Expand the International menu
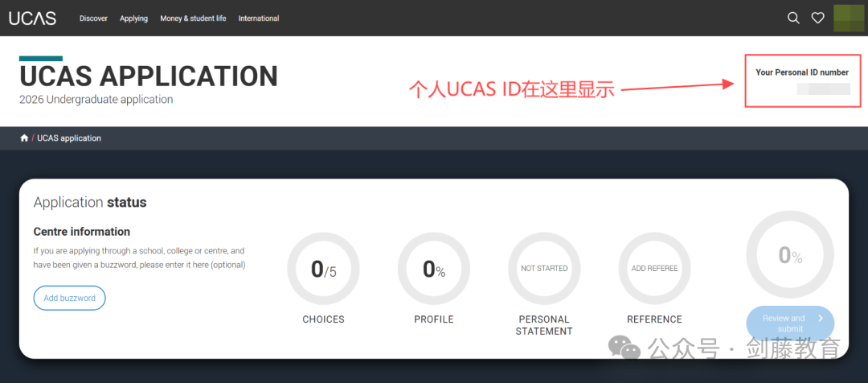This screenshot has width=868, height=383. pos(259,19)
